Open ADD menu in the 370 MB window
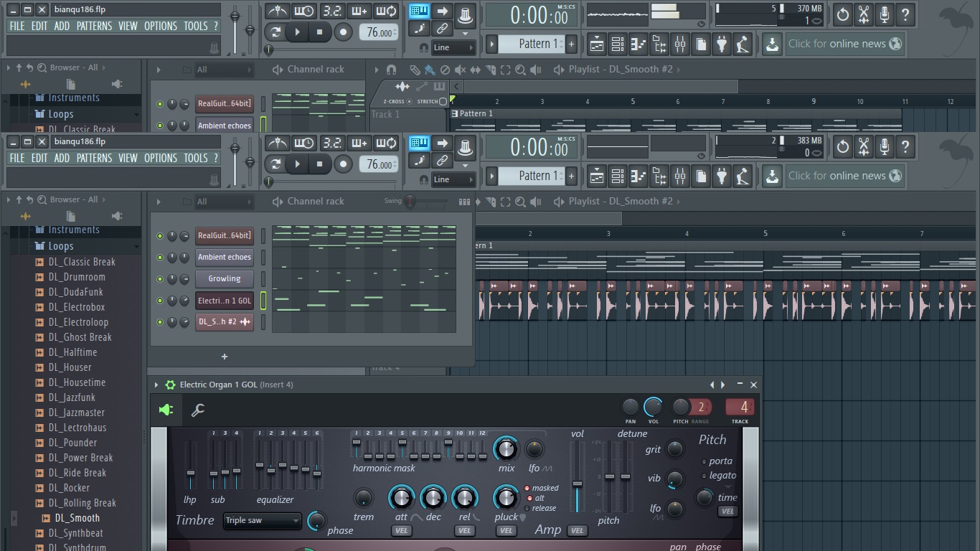 coord(62,26)
